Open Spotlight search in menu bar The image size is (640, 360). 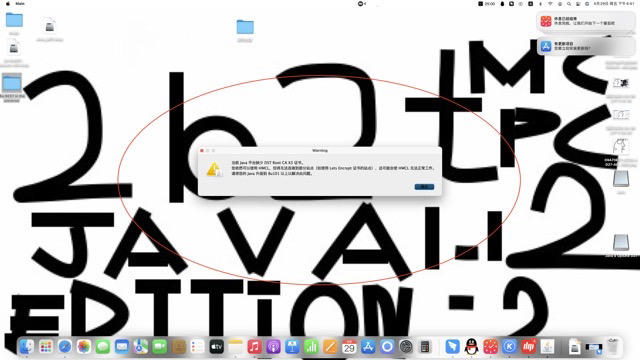pyautogui.click(x=569, y=3)
